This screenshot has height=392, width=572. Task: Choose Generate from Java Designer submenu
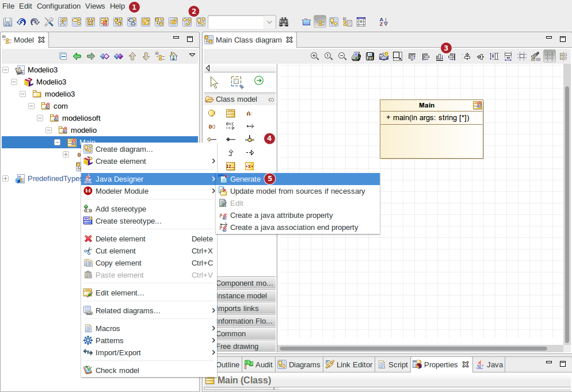(x=245, y=179)
